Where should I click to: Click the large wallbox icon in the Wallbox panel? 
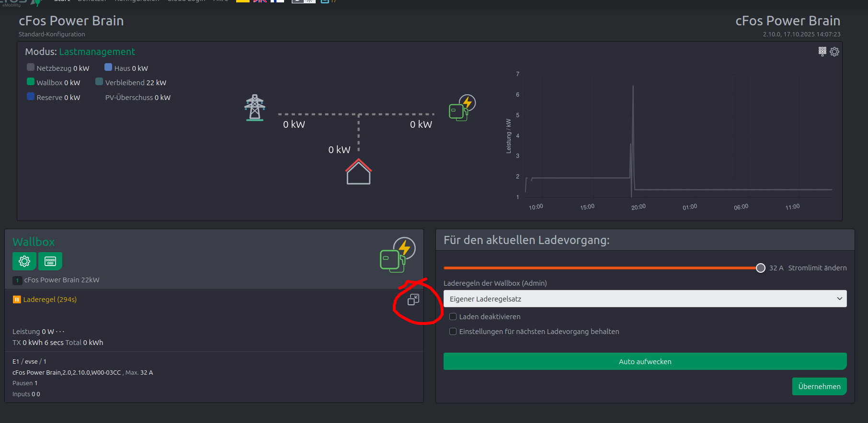[x=397, y=255]
